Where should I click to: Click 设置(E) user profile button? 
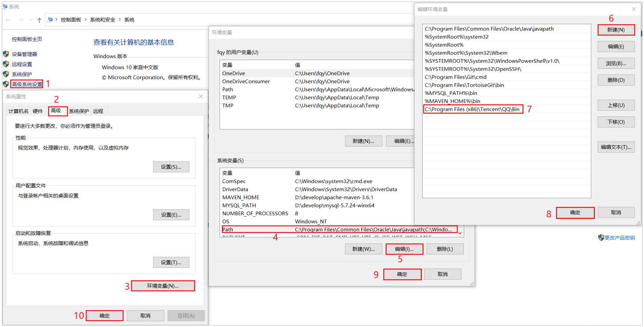[x=171, y=214]
